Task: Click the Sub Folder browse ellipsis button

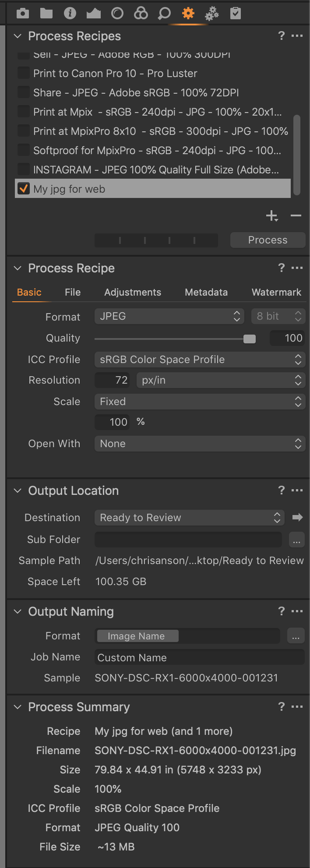Action: pos(296,540)
